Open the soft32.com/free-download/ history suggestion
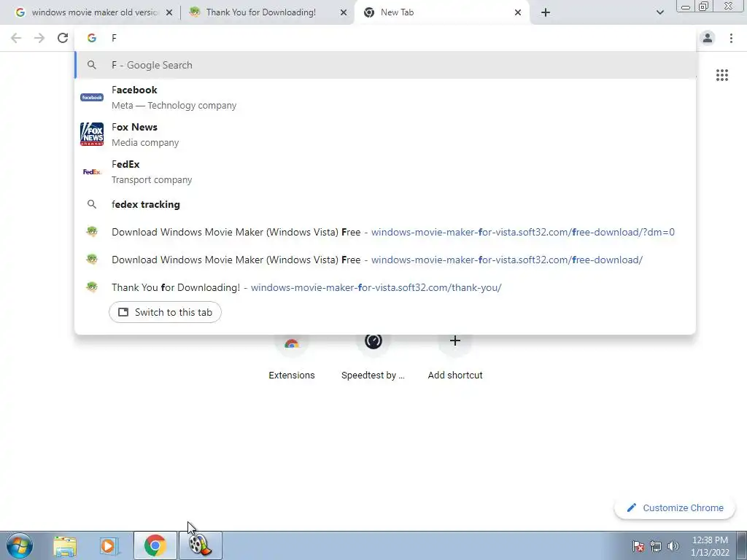 [385, 260]
